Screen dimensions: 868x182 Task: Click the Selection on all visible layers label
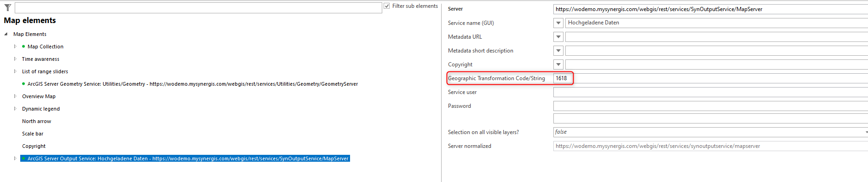pyautogui.click(x=483, y=132)
